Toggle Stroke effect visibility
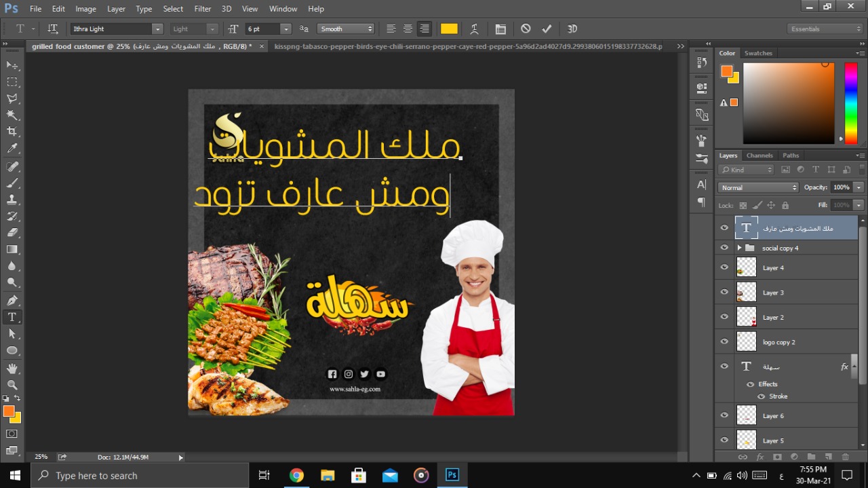This screenshot has width=868, height=488. coord(762,396)
